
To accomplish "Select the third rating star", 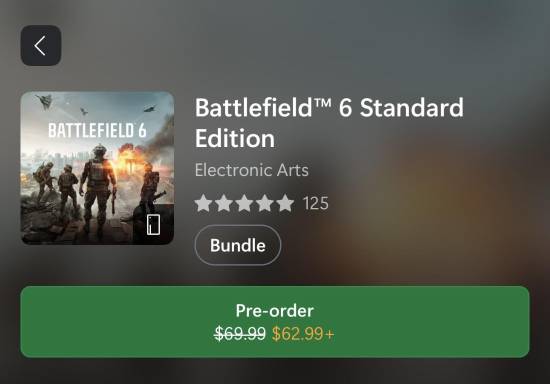I will tap(244, 203).
